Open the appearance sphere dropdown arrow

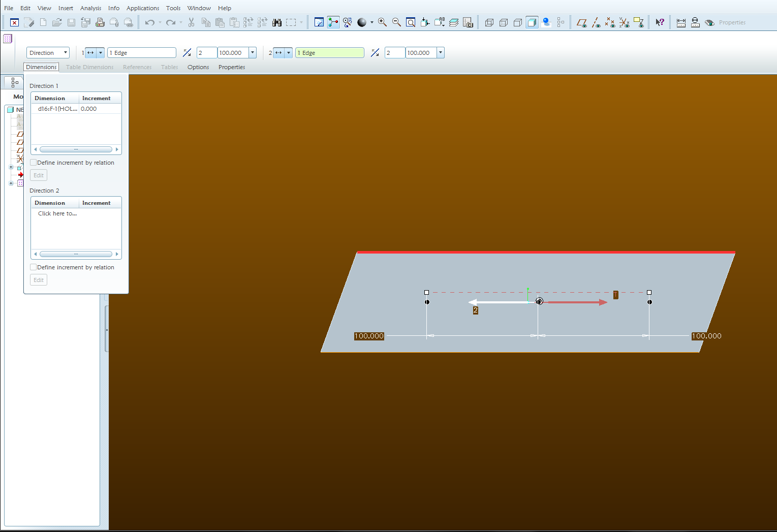pyautogui.click(x=371, y=22)
